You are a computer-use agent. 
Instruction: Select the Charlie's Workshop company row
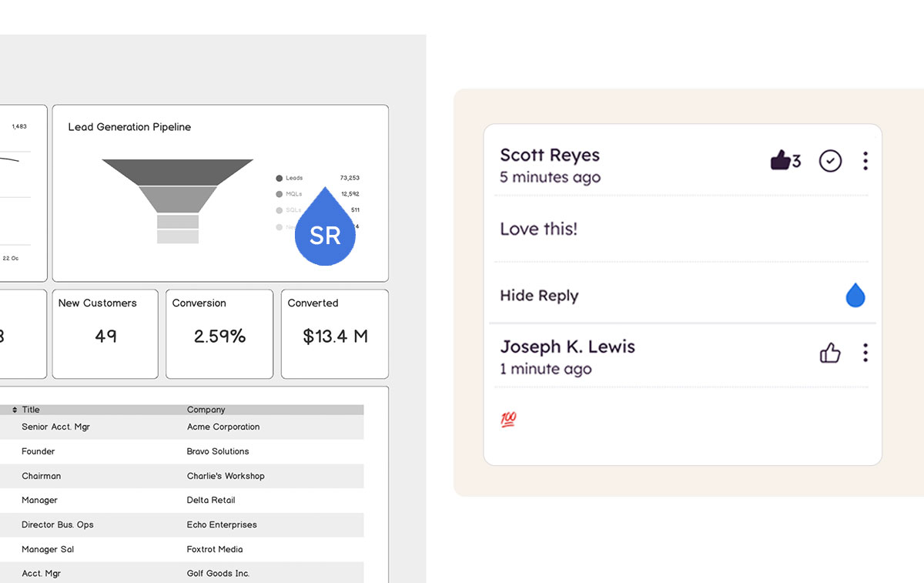tap(226, 476)
